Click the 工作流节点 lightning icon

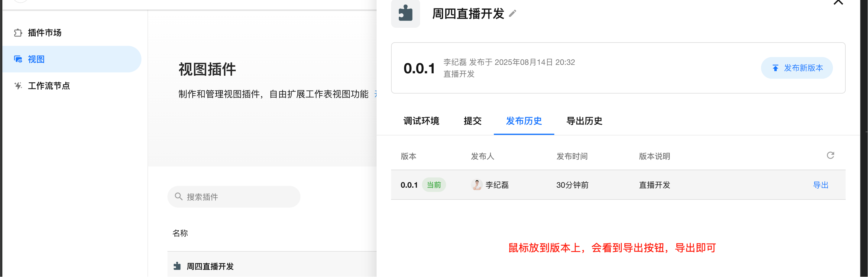click(x=18, y=86)
